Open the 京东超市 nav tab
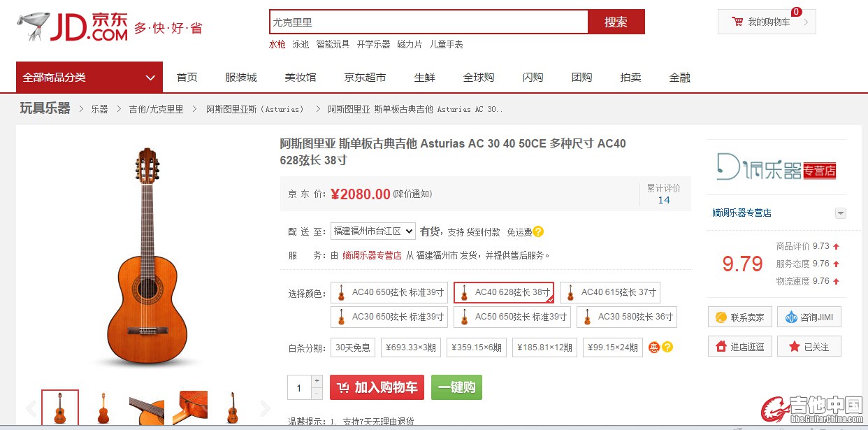868x430 pixels. click(x=365, y=78)
